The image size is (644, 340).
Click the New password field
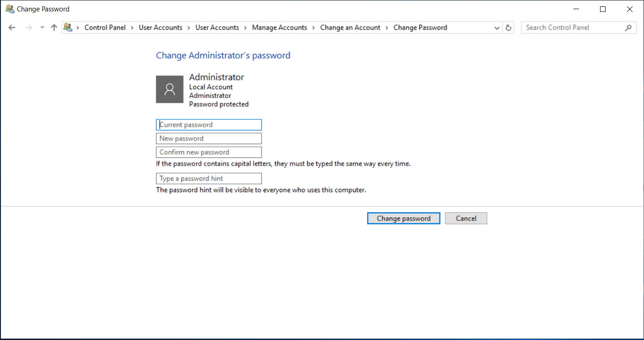(209, 138)
